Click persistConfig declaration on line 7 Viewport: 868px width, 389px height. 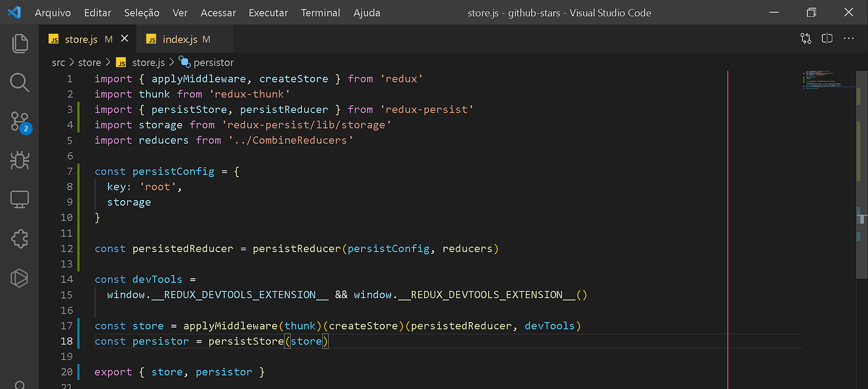tap(173, 172)
